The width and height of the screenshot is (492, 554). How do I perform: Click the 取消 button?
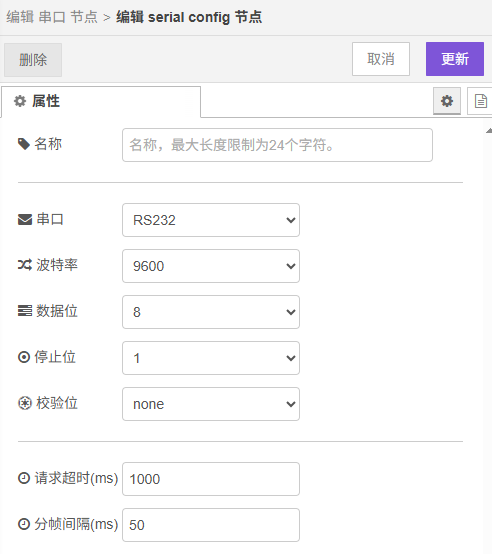[381, 59]
